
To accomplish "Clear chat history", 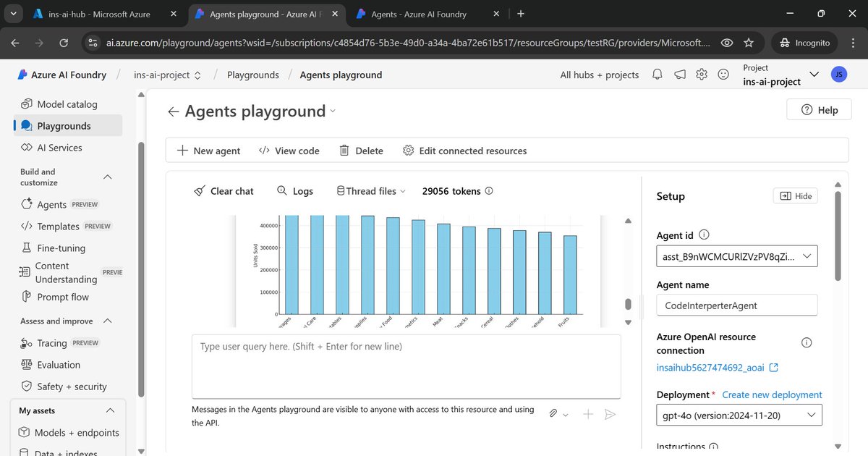I will pyautogui.click(x=224, y=191).
